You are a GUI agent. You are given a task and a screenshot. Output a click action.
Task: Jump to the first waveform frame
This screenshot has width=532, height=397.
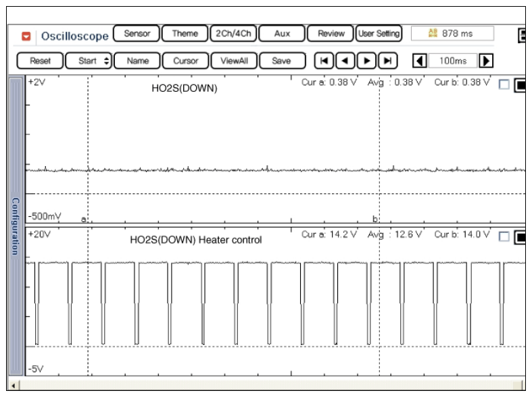[x=324, y=61]
